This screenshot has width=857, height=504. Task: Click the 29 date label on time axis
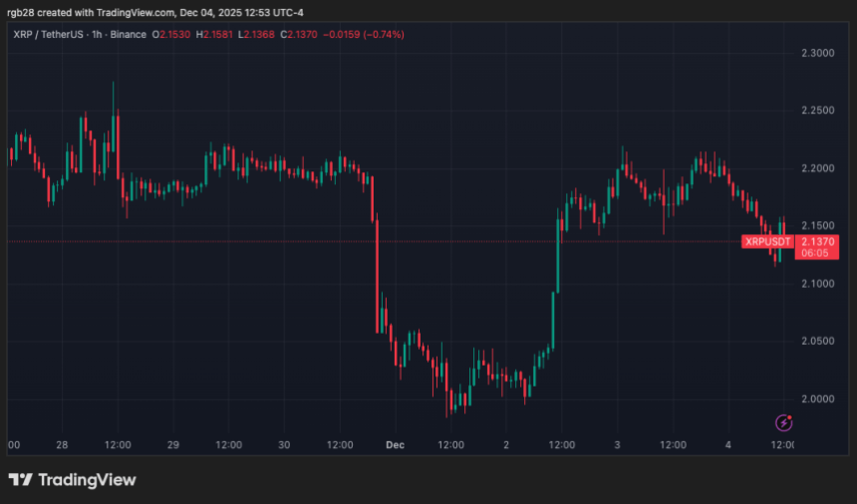tap(172, 445)
